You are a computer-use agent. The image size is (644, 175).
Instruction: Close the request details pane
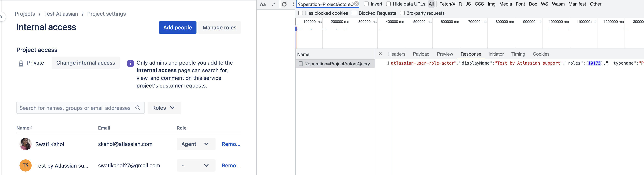380,54
